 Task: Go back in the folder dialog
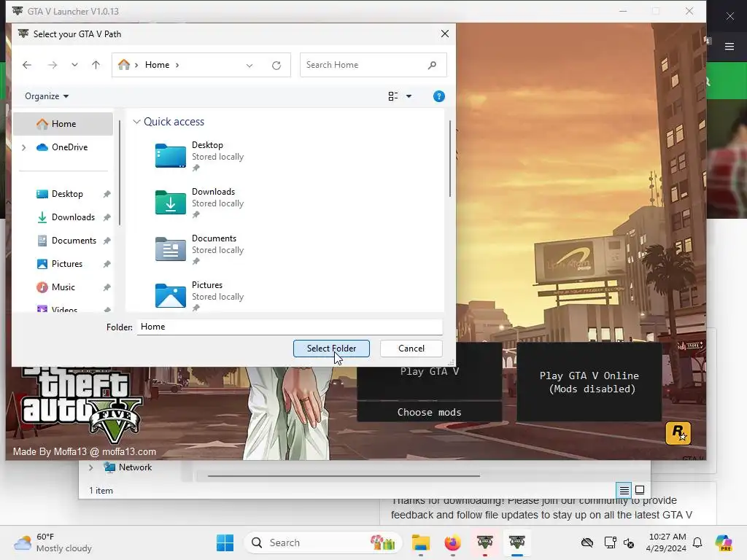27,65
